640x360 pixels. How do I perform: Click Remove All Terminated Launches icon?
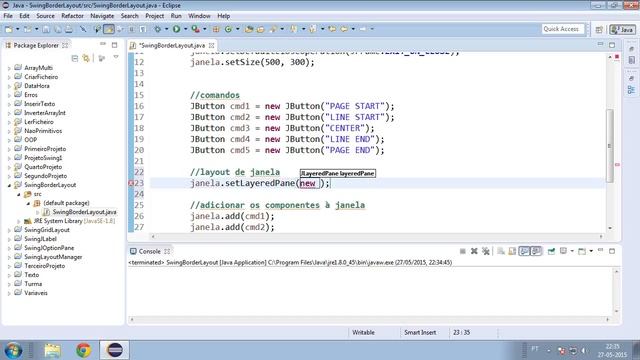tap(485, 251)
